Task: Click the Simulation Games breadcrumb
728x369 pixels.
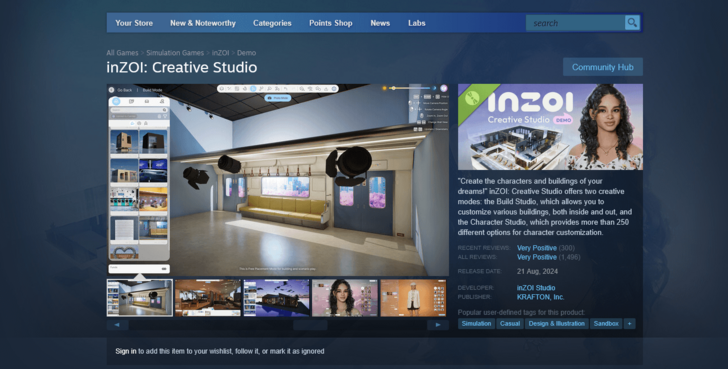Action: coord(175,53)
